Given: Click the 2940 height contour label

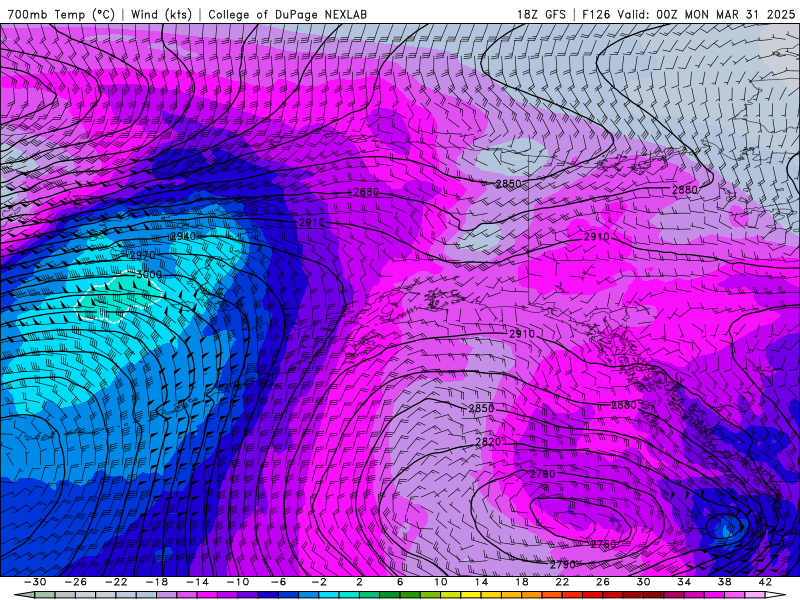Looking at the screenshot, I should (x=183, y=236).
